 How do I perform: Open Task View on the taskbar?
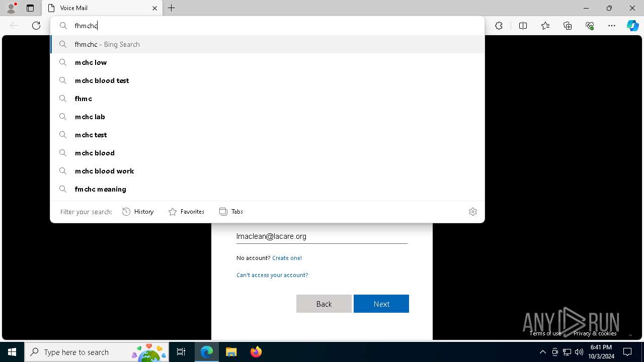181,352
